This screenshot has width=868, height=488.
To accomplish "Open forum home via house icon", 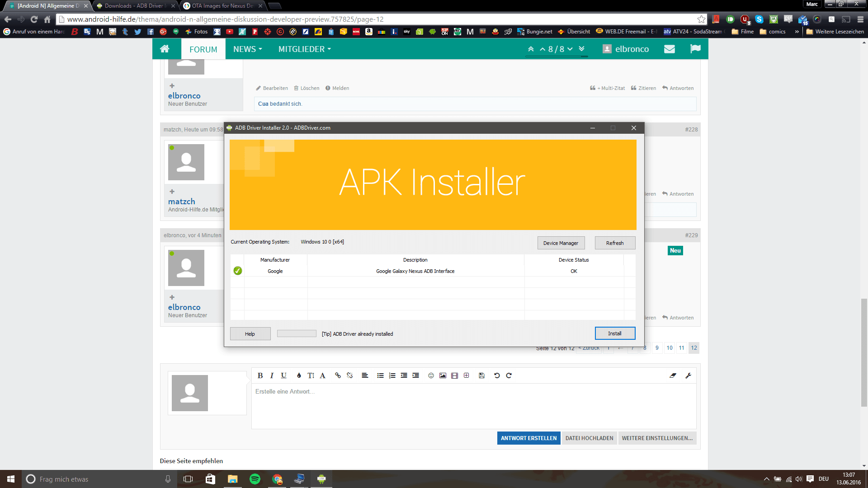I will (x=165, y=49).
